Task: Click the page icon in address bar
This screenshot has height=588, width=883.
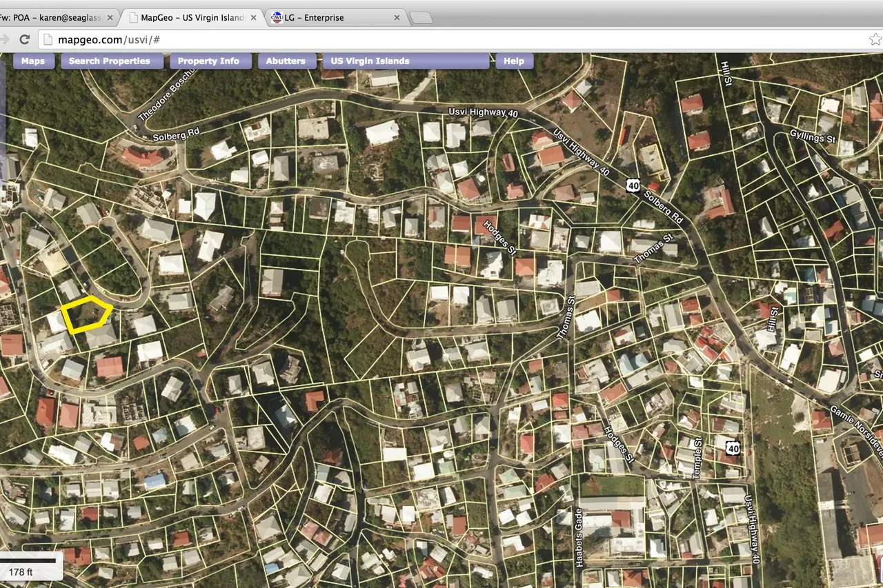Action: tap(48, 39)
